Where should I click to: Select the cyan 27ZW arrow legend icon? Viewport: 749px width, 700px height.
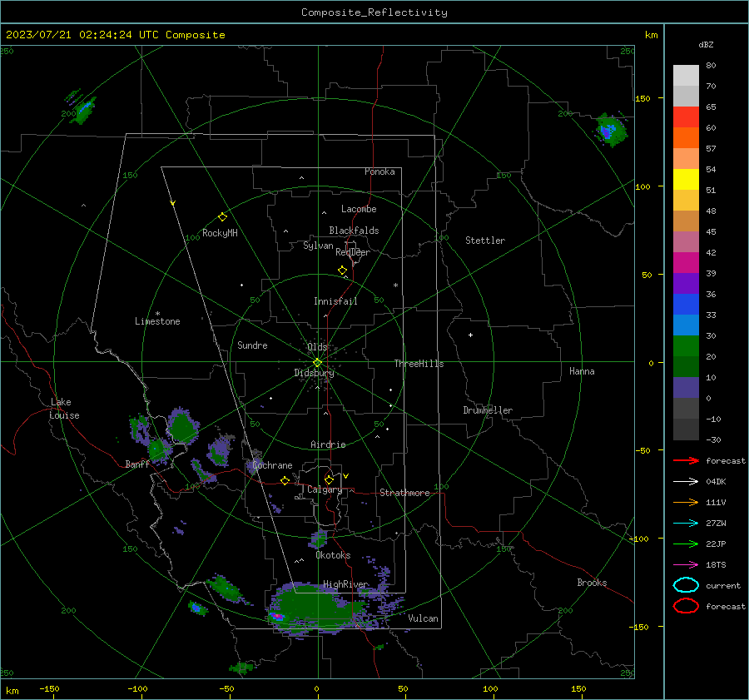click(x=686, y=524)
